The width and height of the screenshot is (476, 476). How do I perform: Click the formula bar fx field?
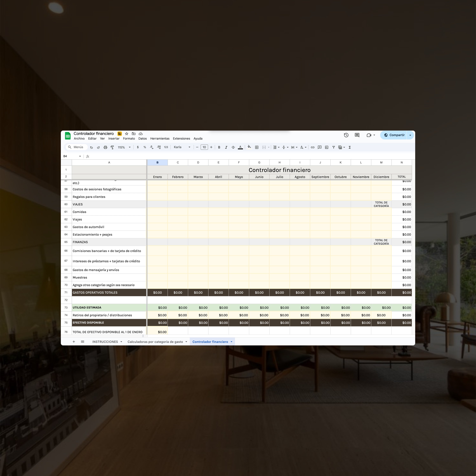point(87,156)
